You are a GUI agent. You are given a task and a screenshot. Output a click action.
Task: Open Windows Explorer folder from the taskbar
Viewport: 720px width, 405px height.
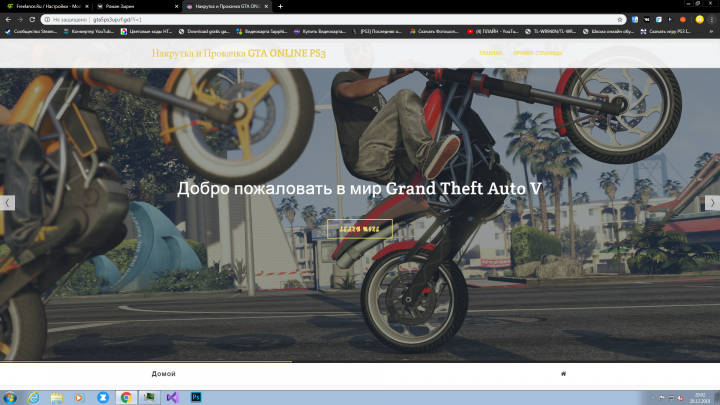[56, 397]
